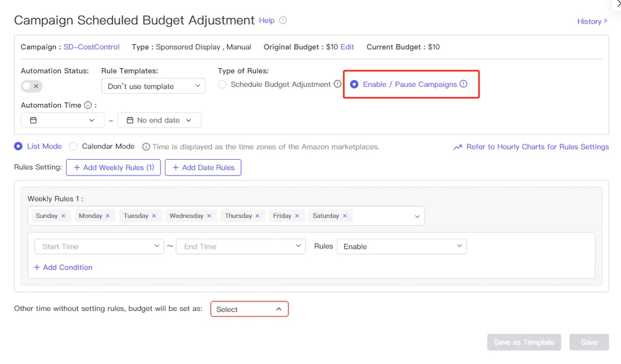621x364 pixels.
Task: Click info icon beside Automation Time
Action: 88,106
